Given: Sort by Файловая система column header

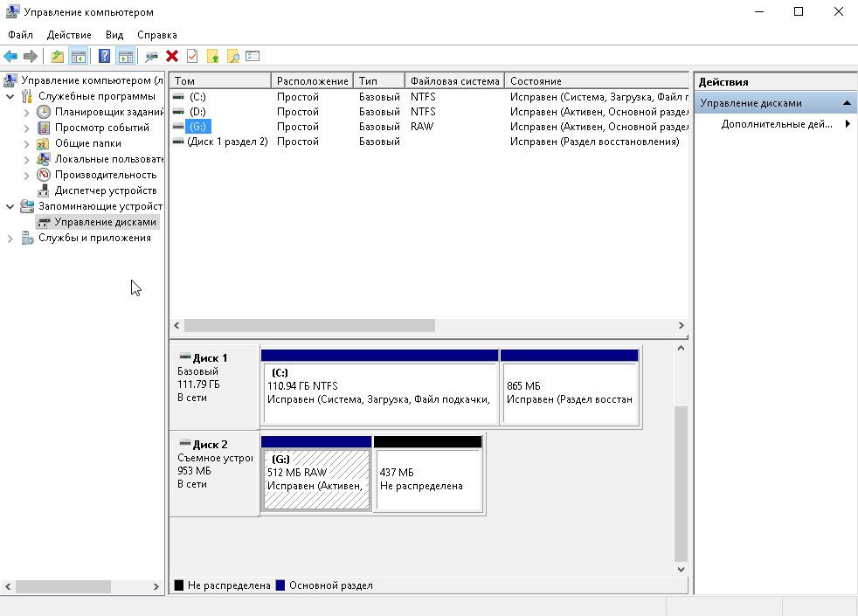Looking at the screenshot, I should (x=454, y=80).
